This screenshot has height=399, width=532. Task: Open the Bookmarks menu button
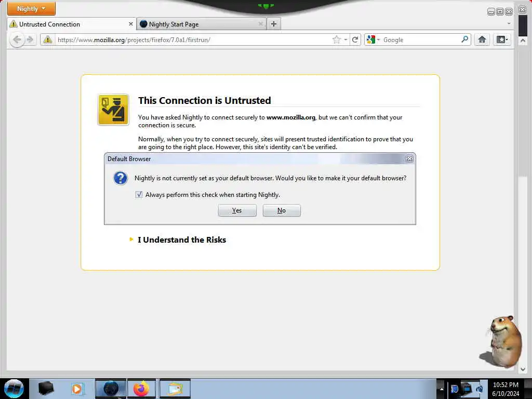[x=502, y=39]
